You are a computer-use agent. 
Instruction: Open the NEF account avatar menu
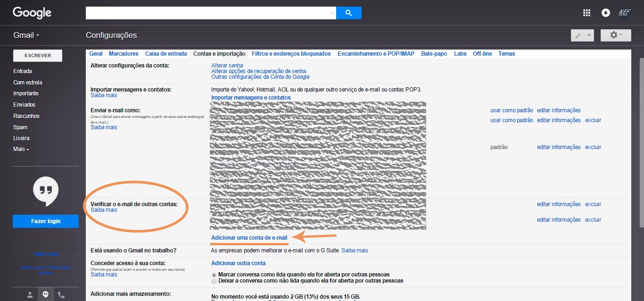pyautogui.click(x=625, y=13)
